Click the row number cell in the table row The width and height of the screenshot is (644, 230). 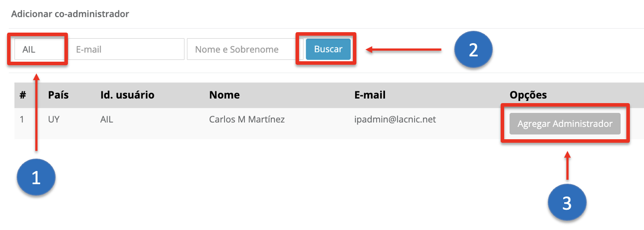click(22, 119)
